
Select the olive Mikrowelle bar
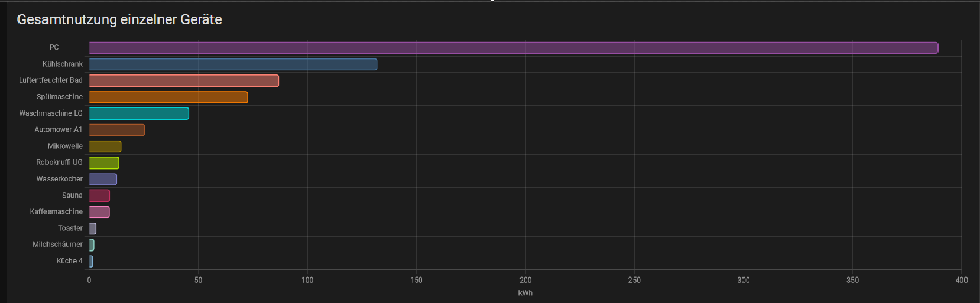(105, 146)
